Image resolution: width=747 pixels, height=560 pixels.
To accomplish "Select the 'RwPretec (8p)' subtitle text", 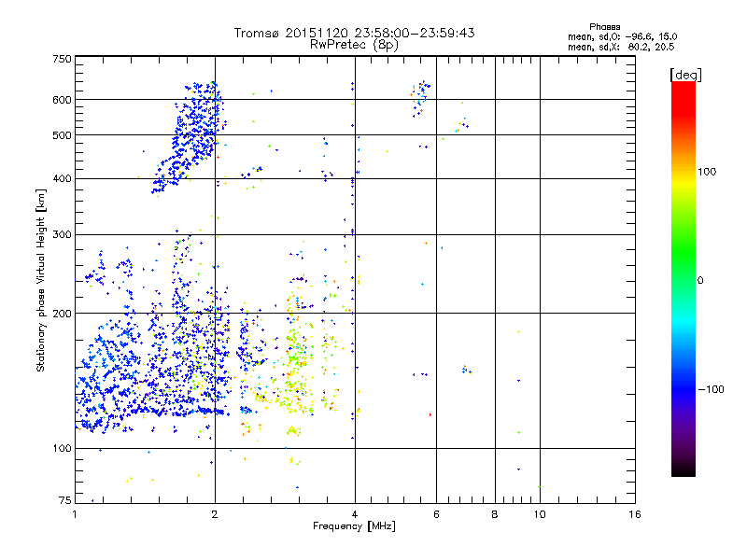I will (x=354, y=45).
